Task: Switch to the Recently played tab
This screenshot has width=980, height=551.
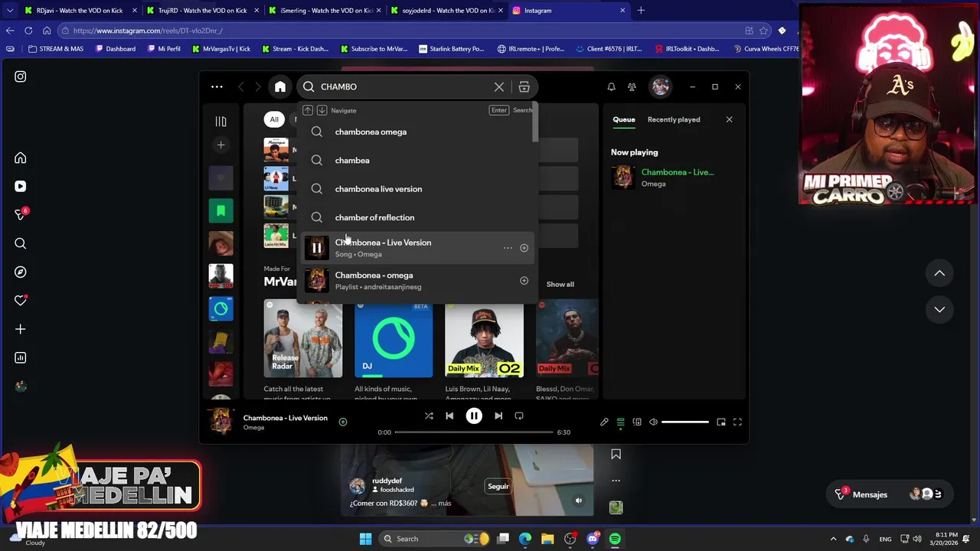Action: point(674,119)
